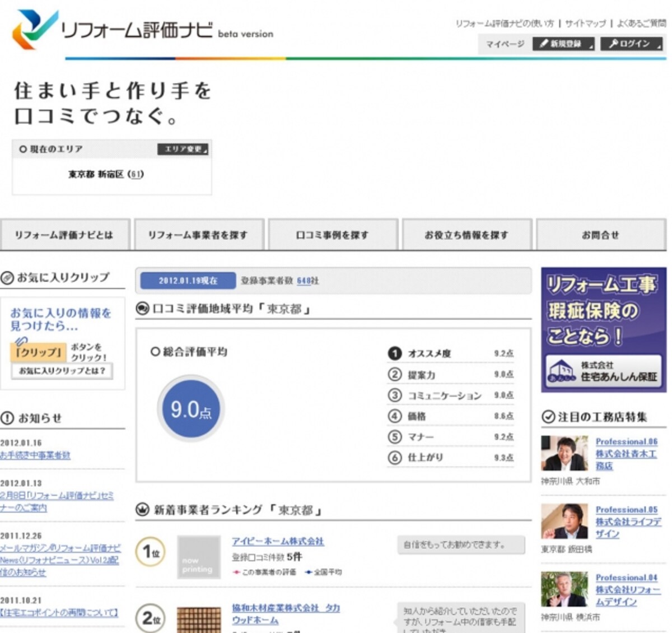Click the お知らせ info icon
Image resolution: width=672 pixels, height=633 pixels.
7,418
